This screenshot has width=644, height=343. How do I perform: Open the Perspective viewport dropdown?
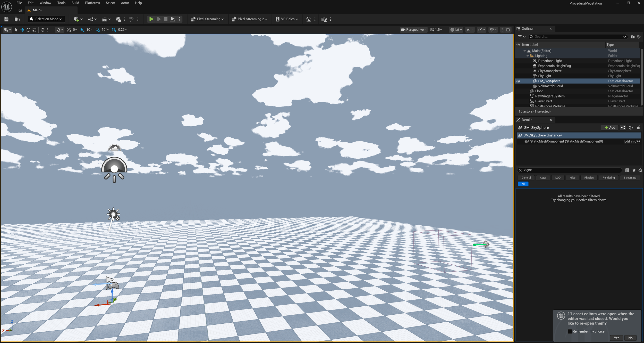click(414, 30)
